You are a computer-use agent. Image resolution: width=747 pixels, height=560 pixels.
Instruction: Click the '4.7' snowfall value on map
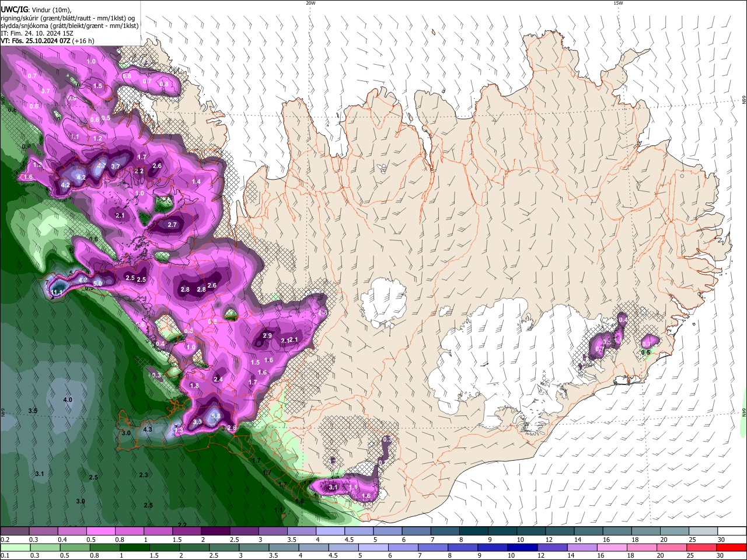point(102,166)
